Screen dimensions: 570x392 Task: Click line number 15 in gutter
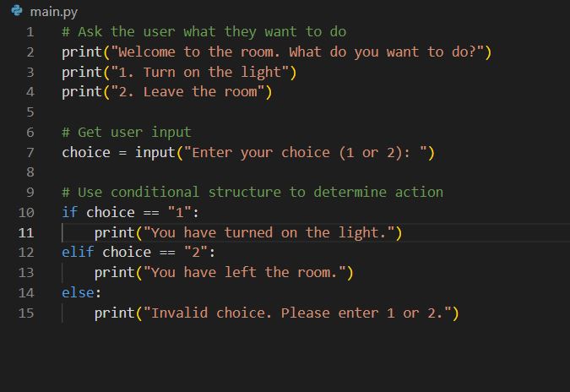coord(26,313)
